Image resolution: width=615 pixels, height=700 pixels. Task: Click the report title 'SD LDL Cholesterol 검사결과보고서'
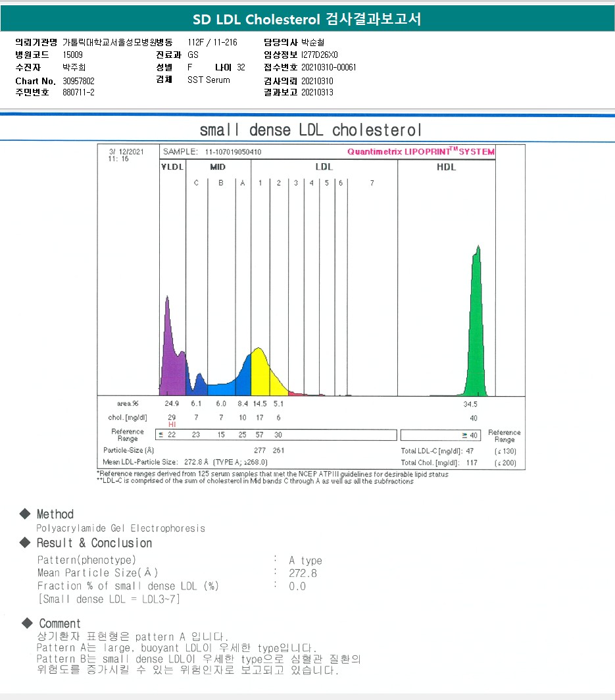307,19
